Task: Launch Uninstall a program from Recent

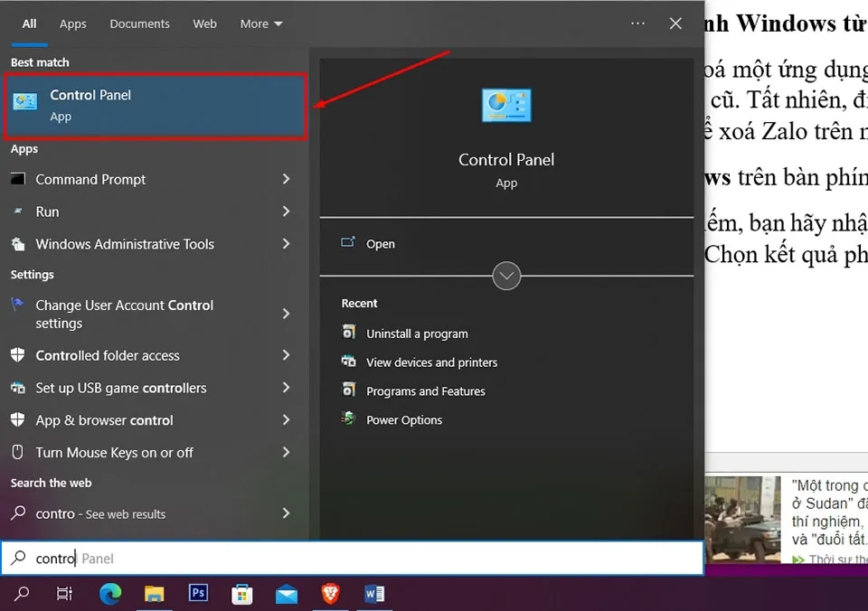Action: (x=415, y=334)
